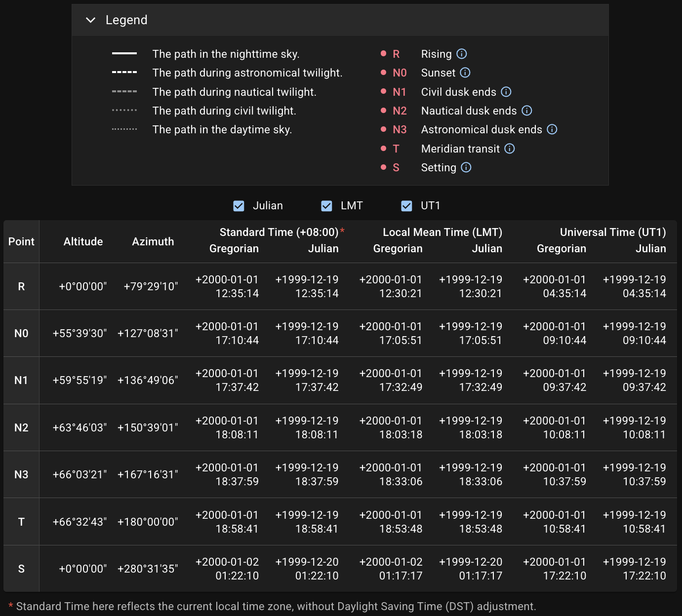Click the S setting row label
This screenshot has height=616, width=682.
pos(21,569)
